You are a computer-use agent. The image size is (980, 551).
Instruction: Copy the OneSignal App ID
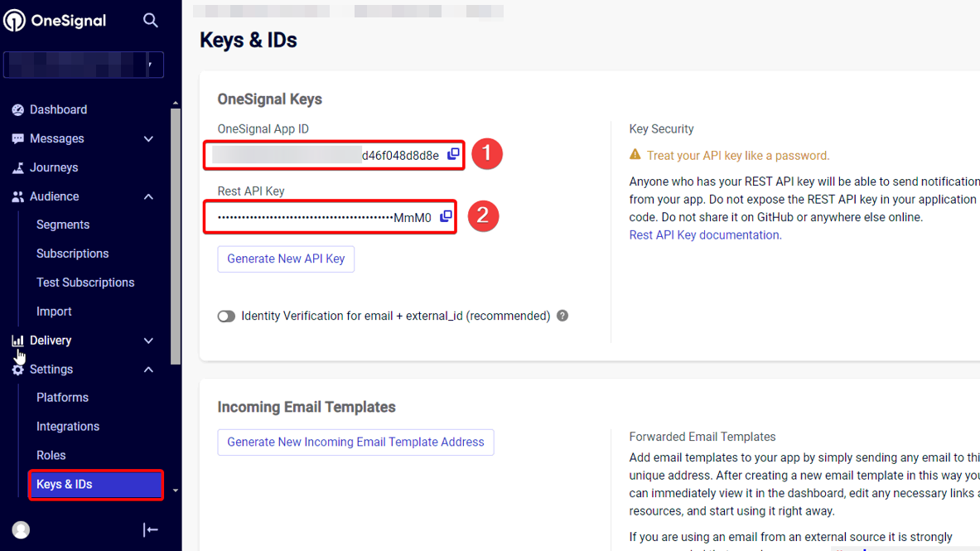click(453, 154)
